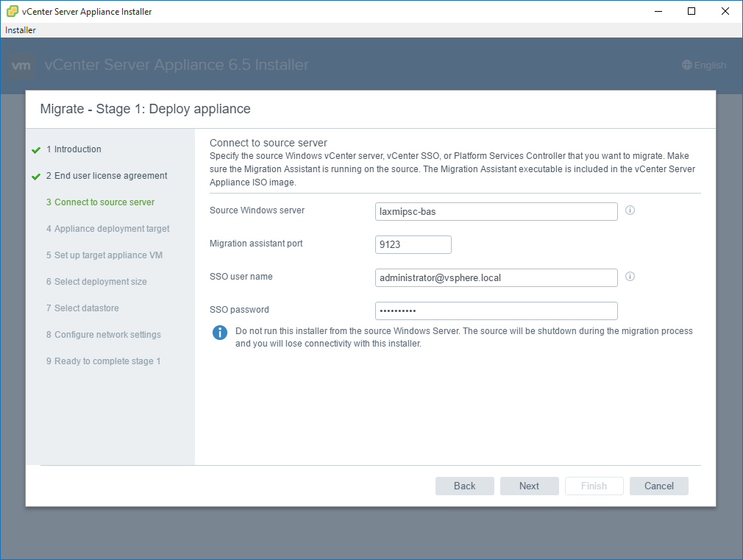Open the Installer menu
Viewport: 743px width, 560px height.
tap(21, 30)
